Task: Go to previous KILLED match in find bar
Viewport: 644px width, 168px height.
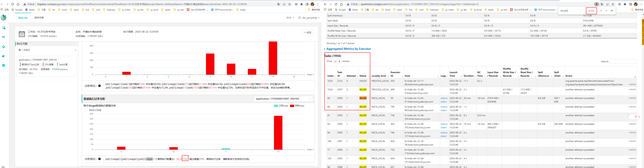Action: pos(601,11)
